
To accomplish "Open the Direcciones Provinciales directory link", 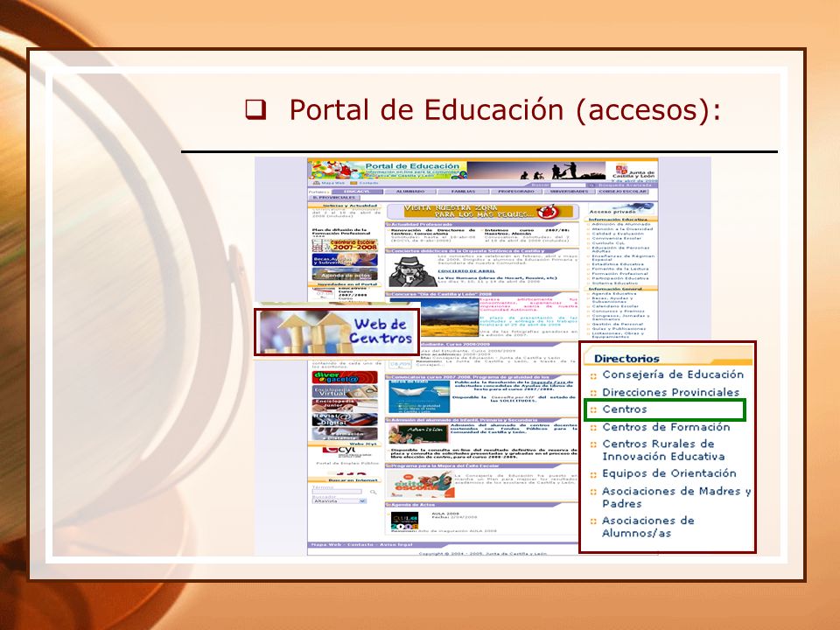I will coord(670,392).
